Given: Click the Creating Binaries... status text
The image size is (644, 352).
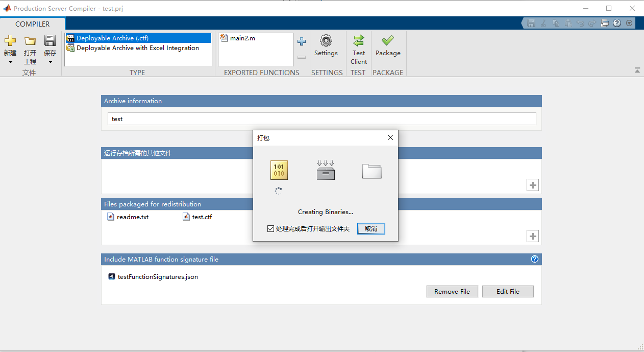Looking at the screenshot, I should [326, 212].
